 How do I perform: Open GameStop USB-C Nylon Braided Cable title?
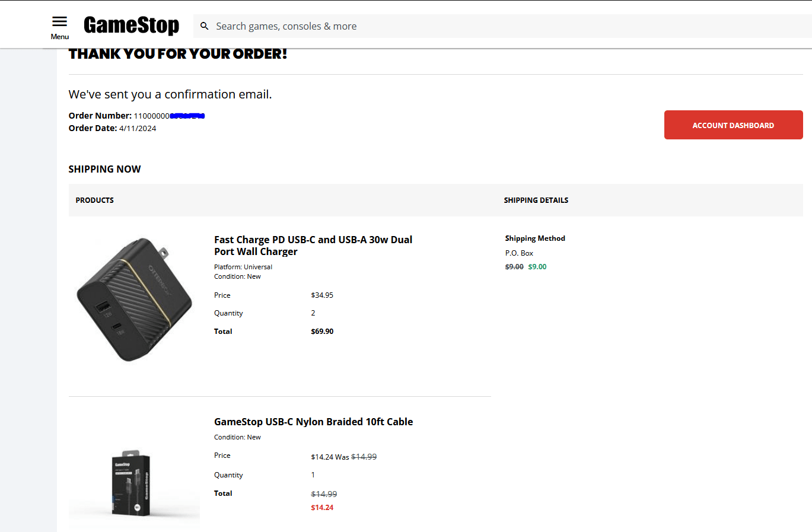tap(313, 422)
